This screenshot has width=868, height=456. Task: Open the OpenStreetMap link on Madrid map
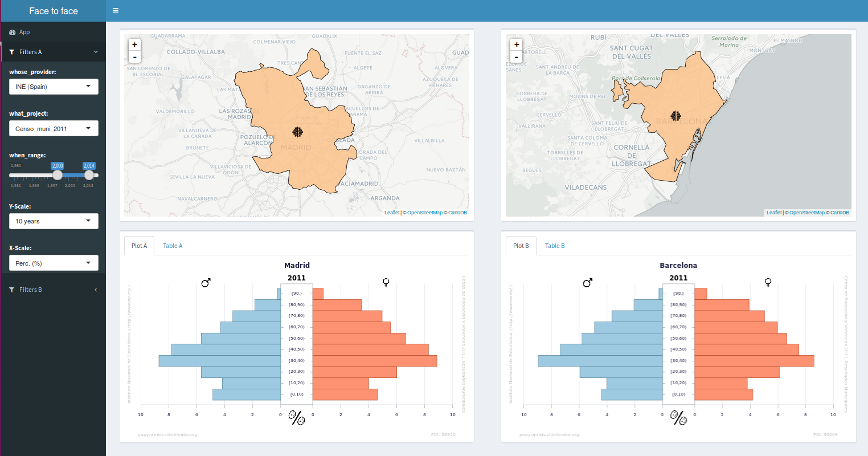(x=424, y=213)
